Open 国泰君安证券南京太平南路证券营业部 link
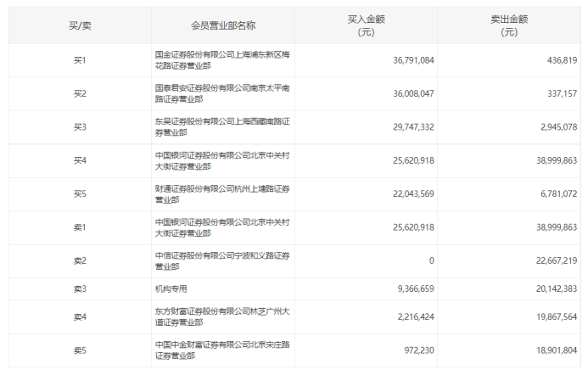Screen dimensions: 588x375 pyautogui.click(x=223, y=93)
